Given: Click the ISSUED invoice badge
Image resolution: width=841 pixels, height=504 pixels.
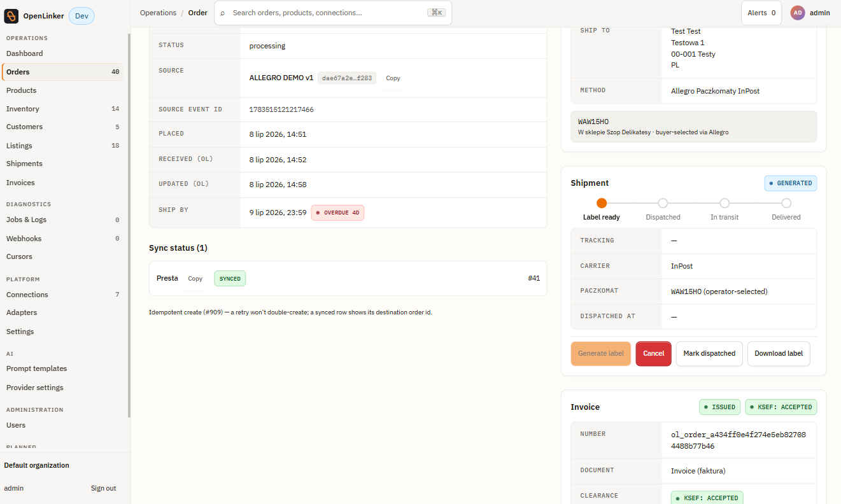Looking at the screenshot, I should pos(719,407).
